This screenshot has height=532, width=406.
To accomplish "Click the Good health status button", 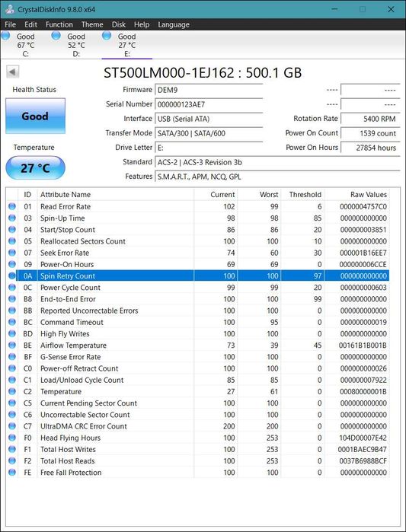I will 35,116.
